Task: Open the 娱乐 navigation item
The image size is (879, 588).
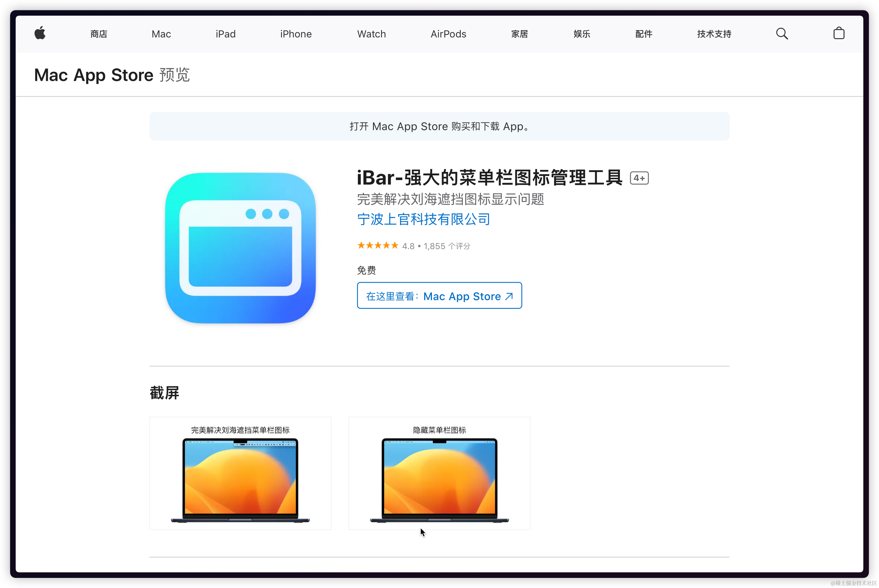Action: pyautogui.click(x=582, y=34)
